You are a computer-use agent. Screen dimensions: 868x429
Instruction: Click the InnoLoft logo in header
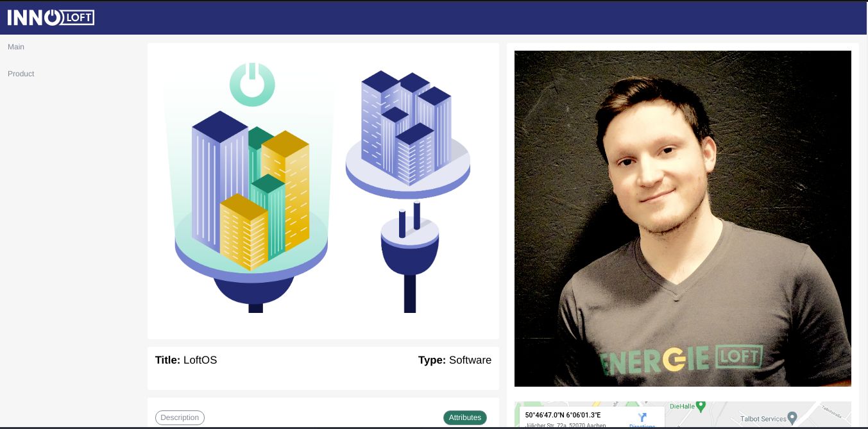[51, 17]
